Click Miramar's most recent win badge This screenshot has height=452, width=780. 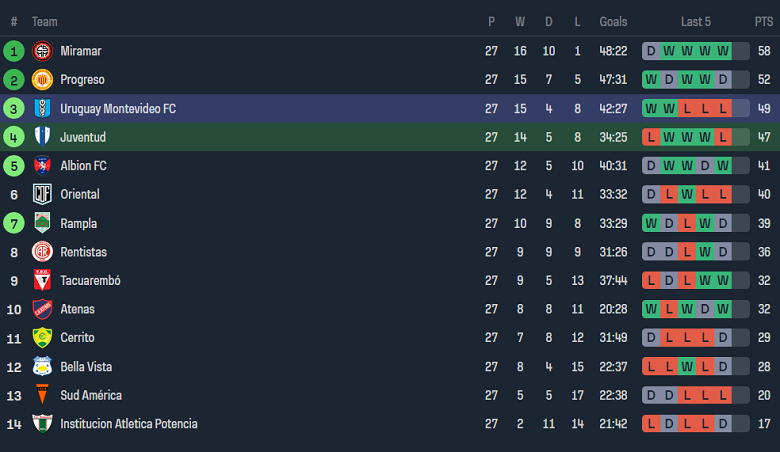pyautogui.click(x=723, y=51)
